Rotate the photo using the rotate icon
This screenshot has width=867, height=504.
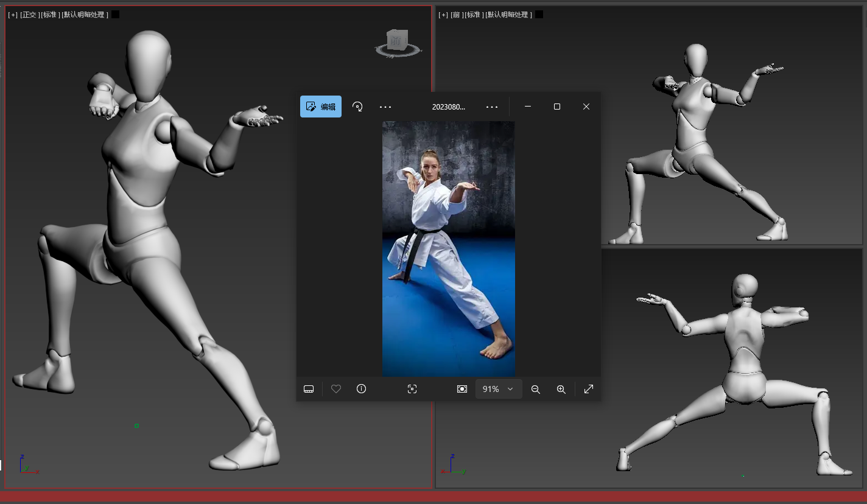358,107
